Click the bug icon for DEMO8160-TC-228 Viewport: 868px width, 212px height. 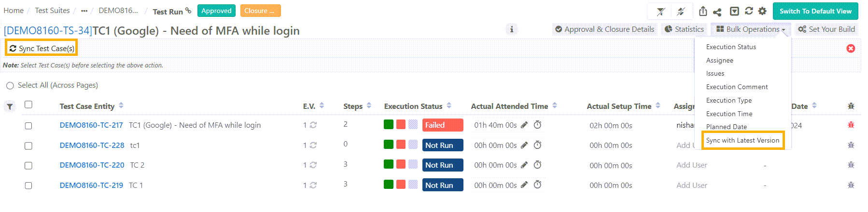851,145
